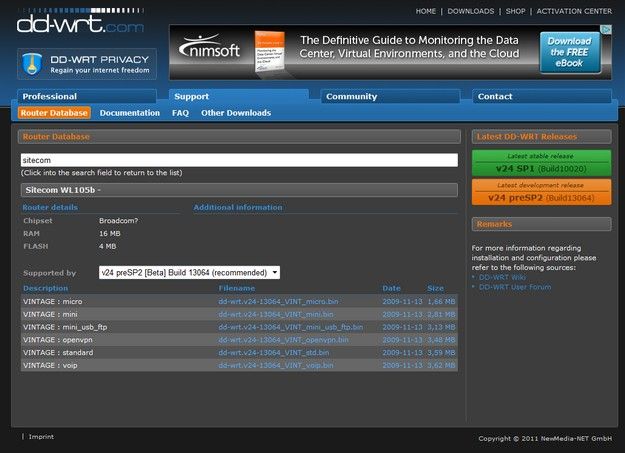Click the 3,62 MB size value
This screenshot has height=453, width=625.
click(441, 365)
